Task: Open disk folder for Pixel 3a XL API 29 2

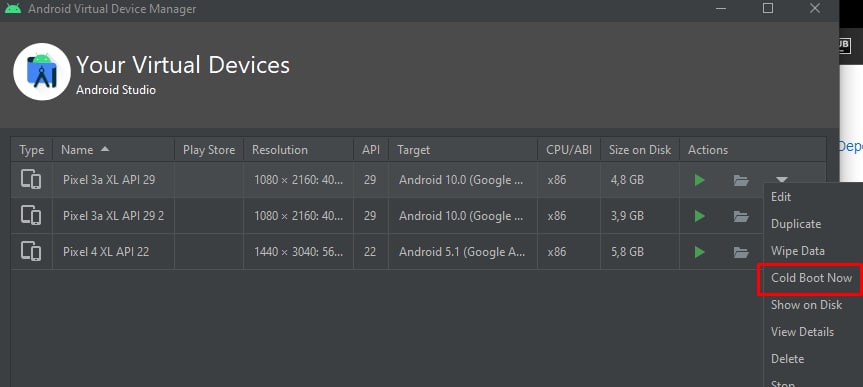Action: 741,216
